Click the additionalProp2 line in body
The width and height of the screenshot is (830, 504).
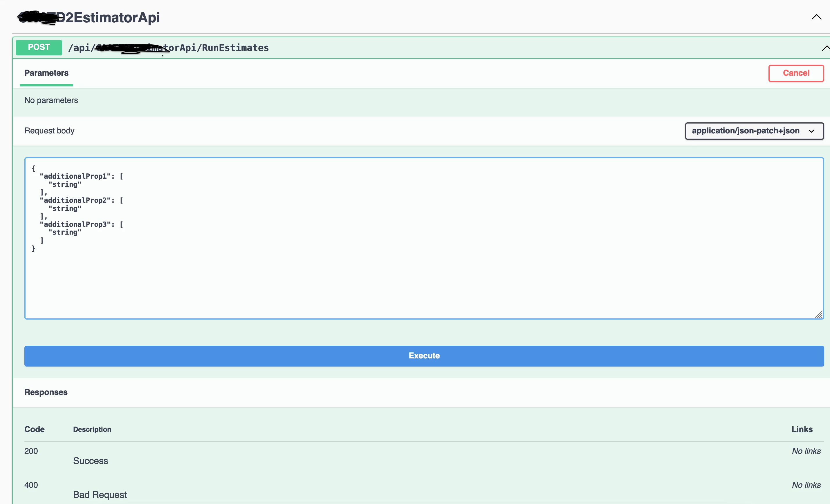[81, 200]
